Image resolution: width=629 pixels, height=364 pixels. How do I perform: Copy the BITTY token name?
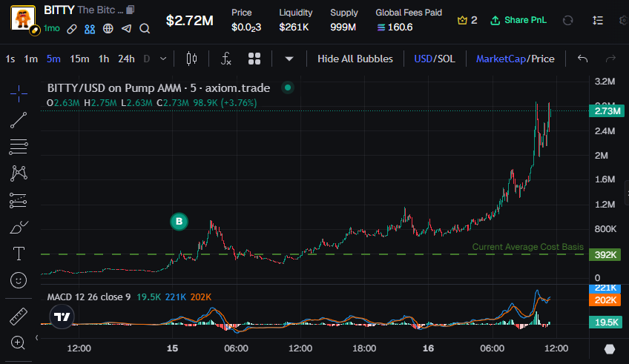(x=131, y=10)
